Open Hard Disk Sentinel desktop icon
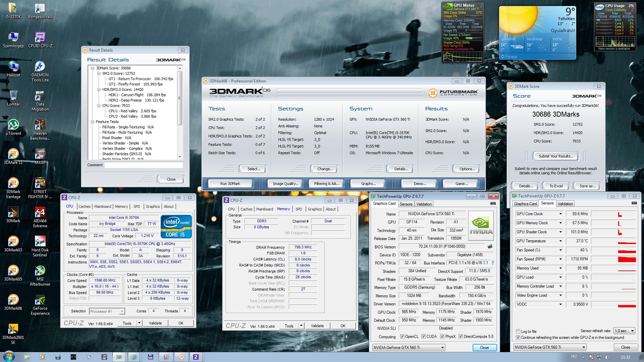Screen dimensions: 644x362 [40, 246]
